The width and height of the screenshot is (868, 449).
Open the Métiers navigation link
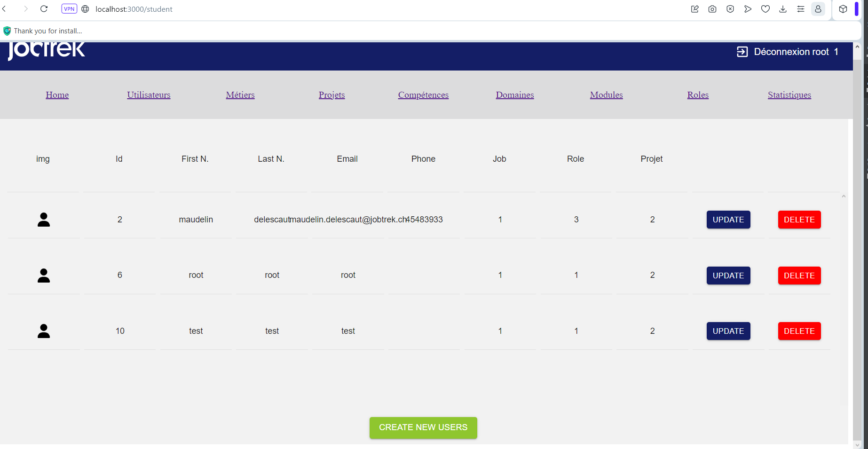point(240,95)
